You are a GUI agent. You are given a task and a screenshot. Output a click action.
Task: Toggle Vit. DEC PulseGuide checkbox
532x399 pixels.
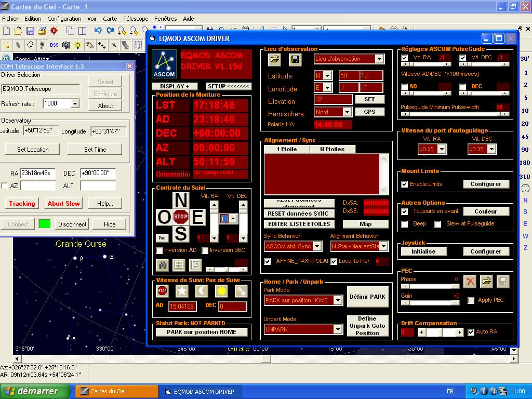click(x=463, y=58)
